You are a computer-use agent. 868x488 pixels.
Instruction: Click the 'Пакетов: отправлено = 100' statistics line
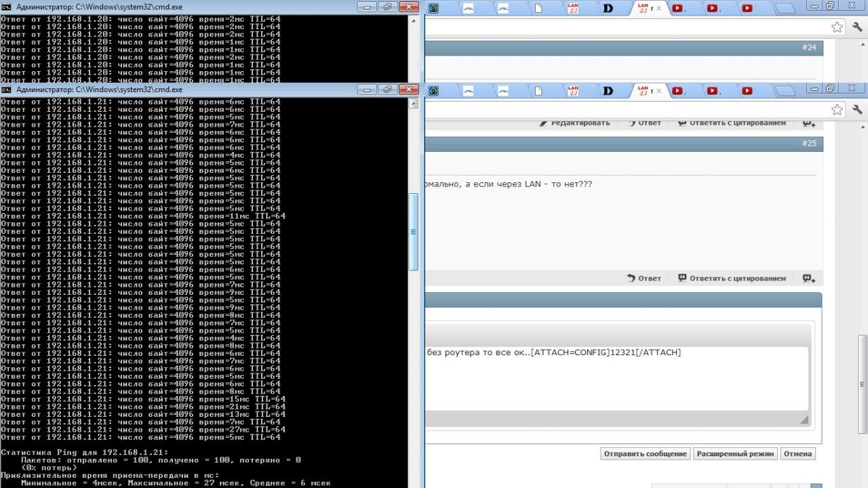(x=161, y=460)
